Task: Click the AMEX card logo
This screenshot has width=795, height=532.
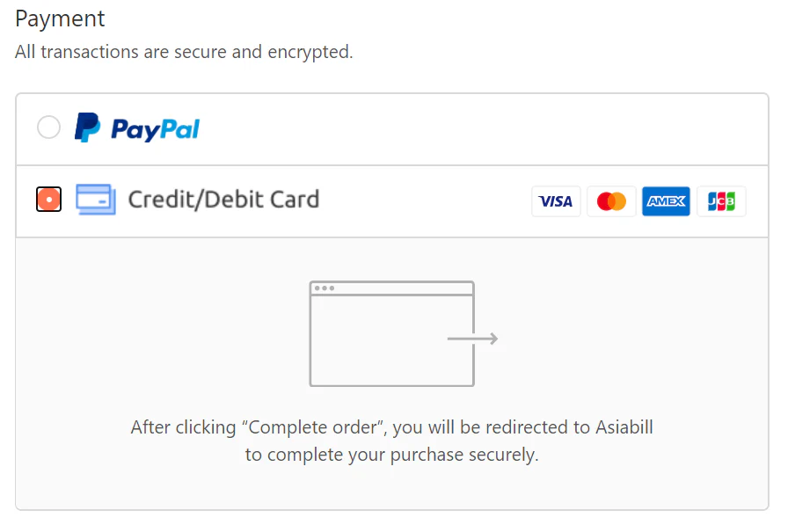Action: pos(666,201)
